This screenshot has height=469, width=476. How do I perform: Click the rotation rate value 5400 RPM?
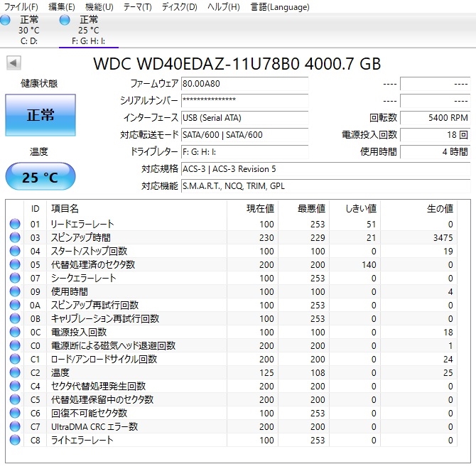coord(435,118)
